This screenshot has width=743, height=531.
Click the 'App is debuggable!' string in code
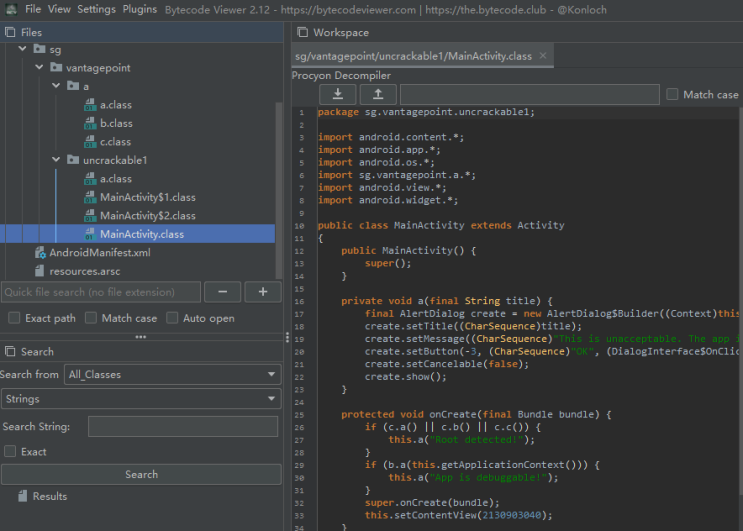tap(488, 477)
